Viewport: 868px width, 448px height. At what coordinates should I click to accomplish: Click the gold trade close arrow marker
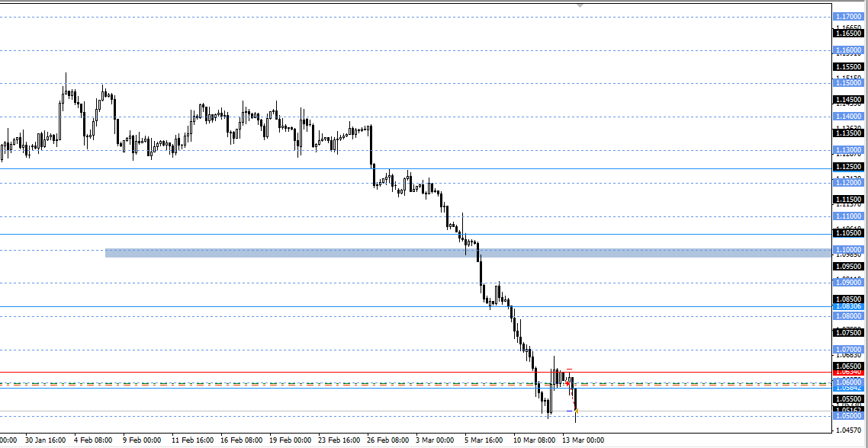(577, 411)
